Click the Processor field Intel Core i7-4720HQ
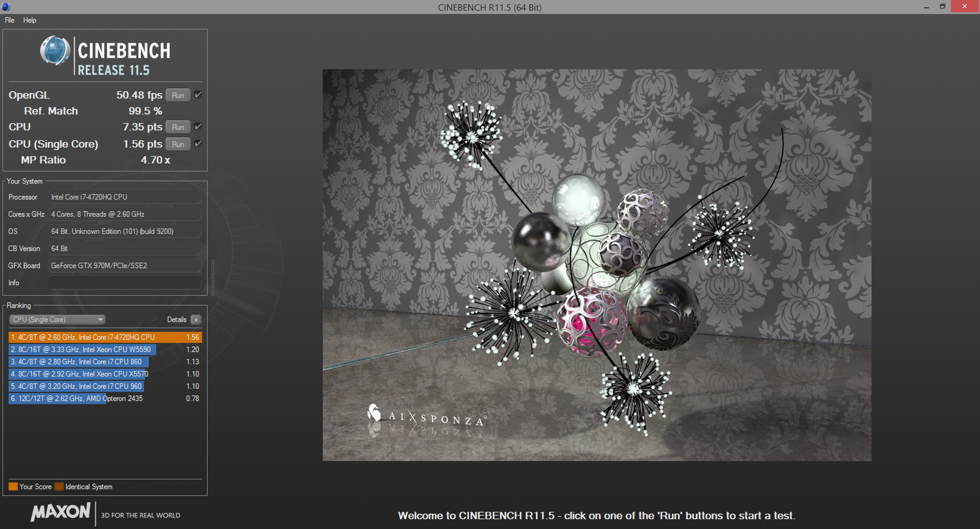Viewport: 980px width, 529px height. pyautogui.click(x=125, y=197)
